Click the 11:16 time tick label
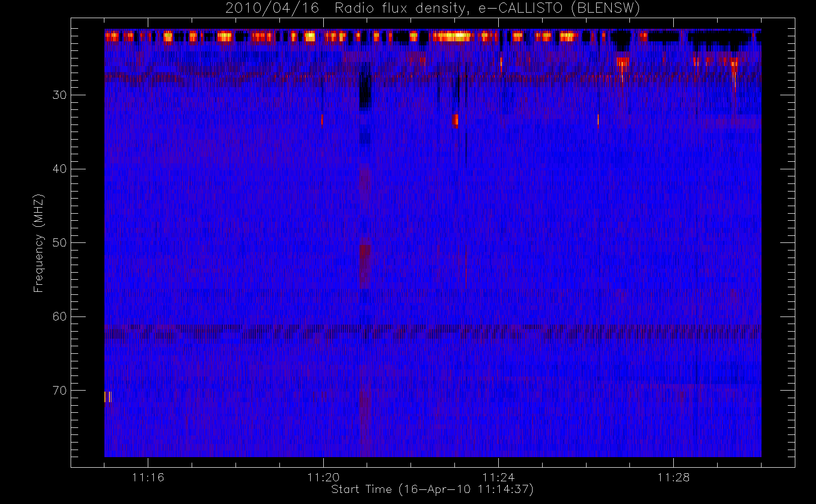Viewport: 816px width, 504px height. tap(148, 477)
